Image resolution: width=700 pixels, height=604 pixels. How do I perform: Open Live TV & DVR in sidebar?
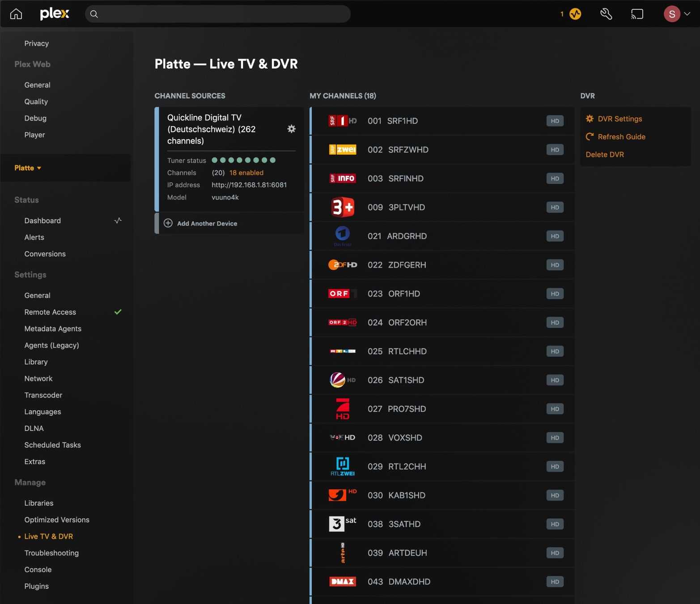tap(49, 536)
